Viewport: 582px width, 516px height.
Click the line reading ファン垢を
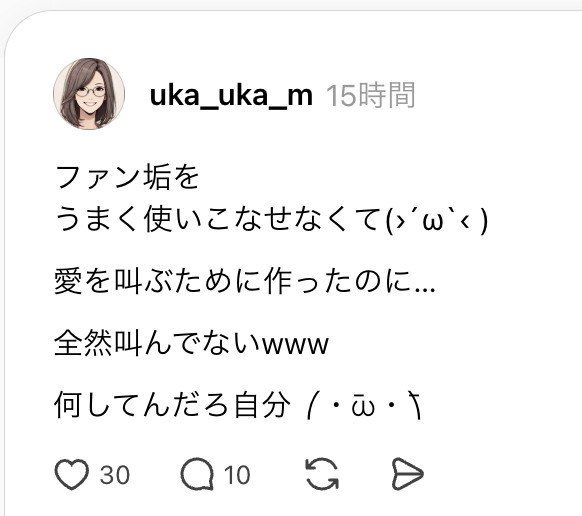click(127, 177)
